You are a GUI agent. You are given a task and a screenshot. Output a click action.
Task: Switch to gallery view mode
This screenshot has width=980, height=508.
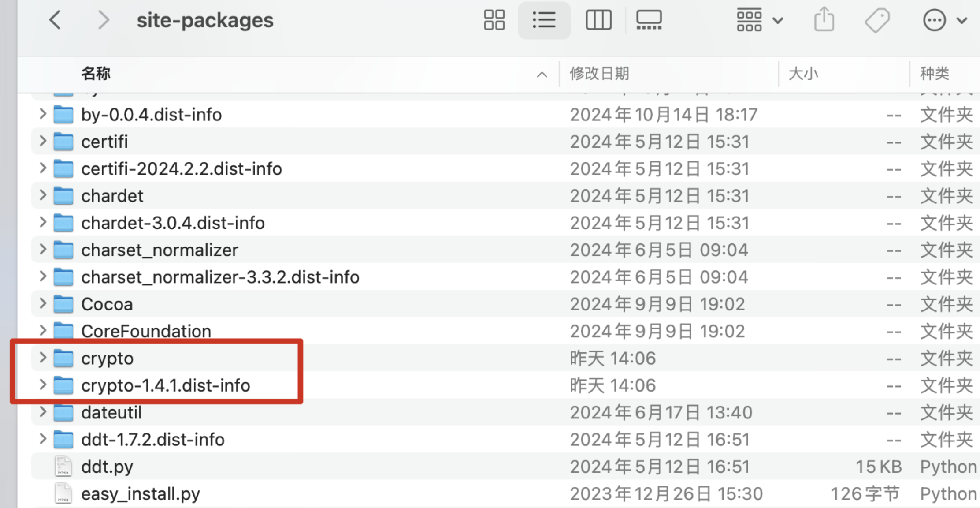649,20
